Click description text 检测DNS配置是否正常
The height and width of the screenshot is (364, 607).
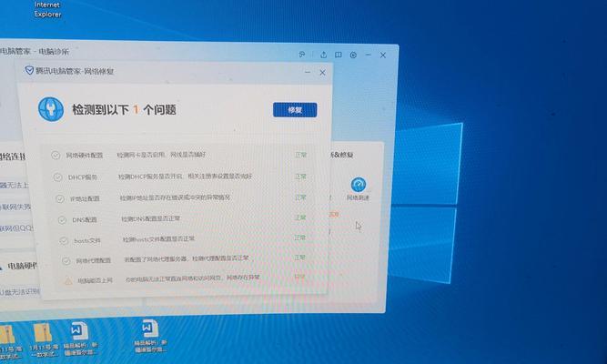[x=151, y=218]
